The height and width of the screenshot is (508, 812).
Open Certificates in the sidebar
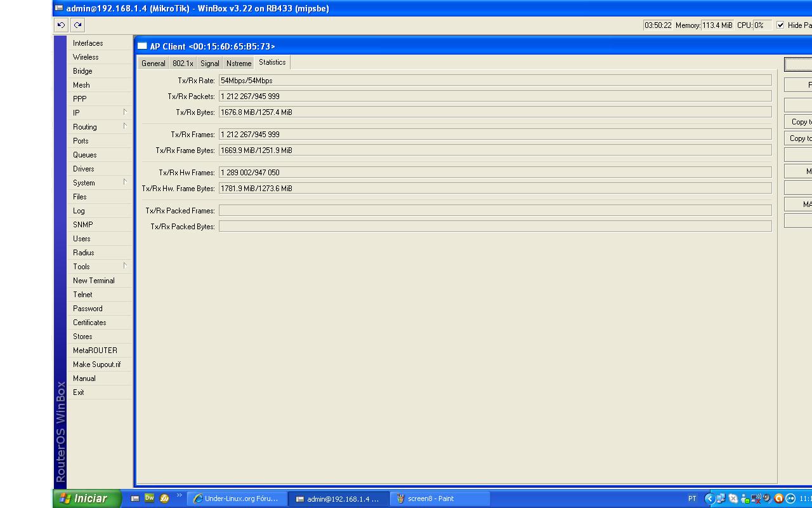click(89, 323)
